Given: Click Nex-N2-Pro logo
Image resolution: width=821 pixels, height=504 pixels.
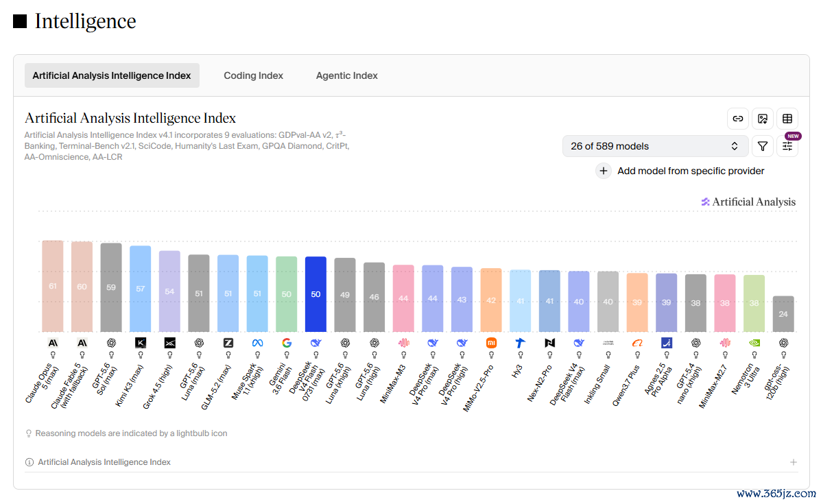Looking at the screenshot, I should [x=549, y=343].
